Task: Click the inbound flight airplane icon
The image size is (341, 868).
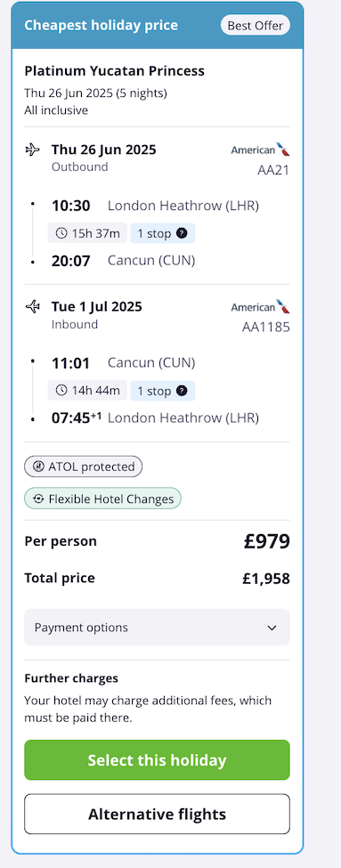Action: 33,306
